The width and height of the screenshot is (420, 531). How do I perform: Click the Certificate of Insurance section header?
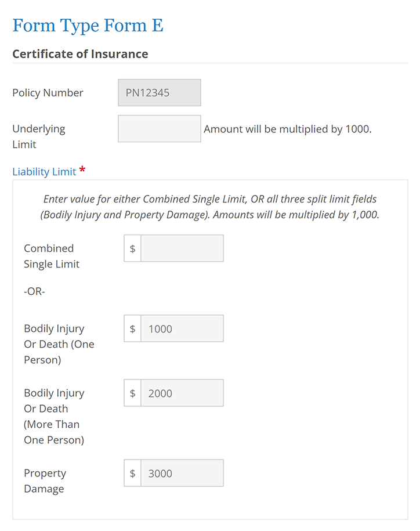(80, 54)
